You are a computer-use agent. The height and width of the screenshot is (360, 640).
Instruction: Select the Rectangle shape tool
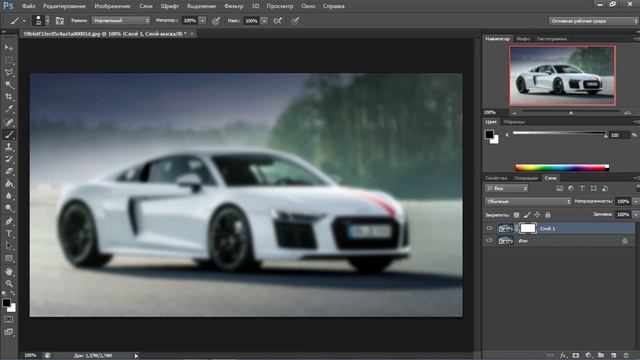pos(9,259)
